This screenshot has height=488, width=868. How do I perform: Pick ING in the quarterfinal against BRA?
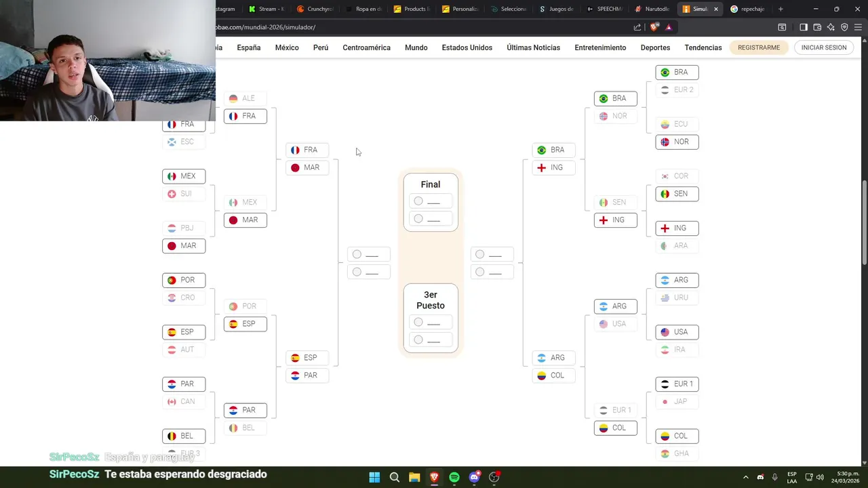553,167
